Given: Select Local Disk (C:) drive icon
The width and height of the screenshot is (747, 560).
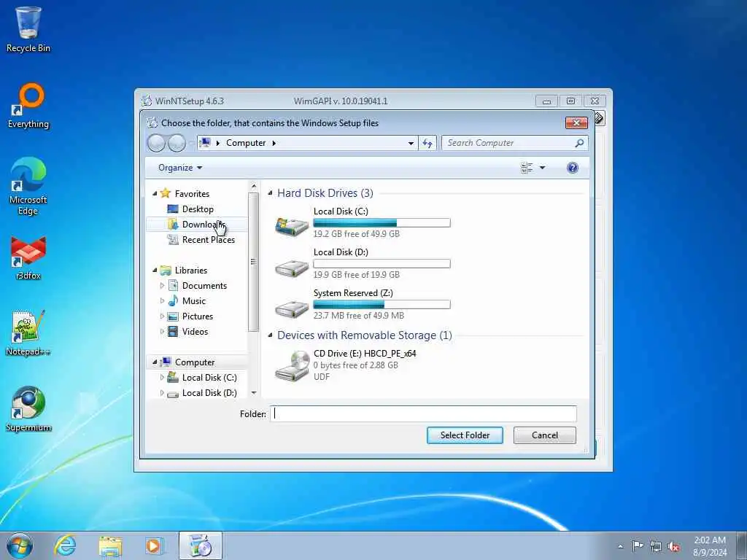Looking at the screenshot, I should pos(292,225).
